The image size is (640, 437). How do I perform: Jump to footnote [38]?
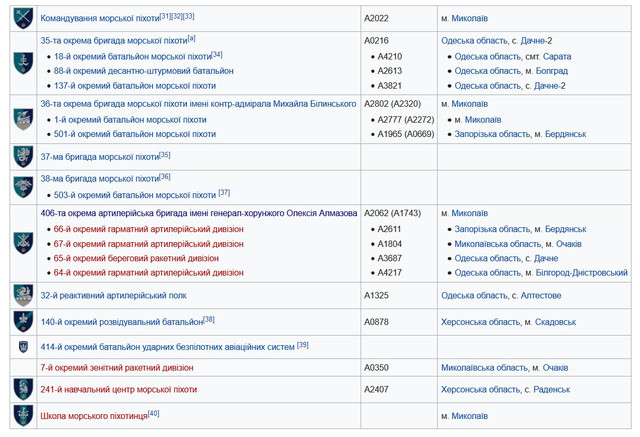click(209, 319)
